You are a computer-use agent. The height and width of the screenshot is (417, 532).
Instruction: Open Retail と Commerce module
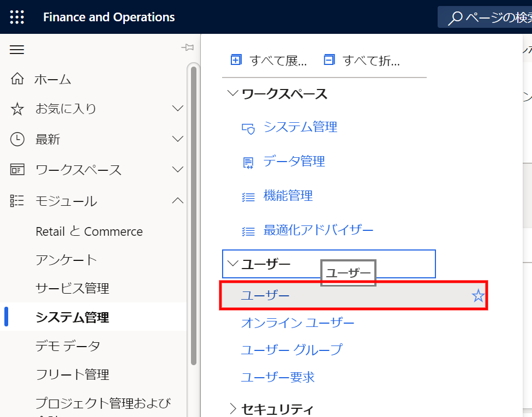89,231
